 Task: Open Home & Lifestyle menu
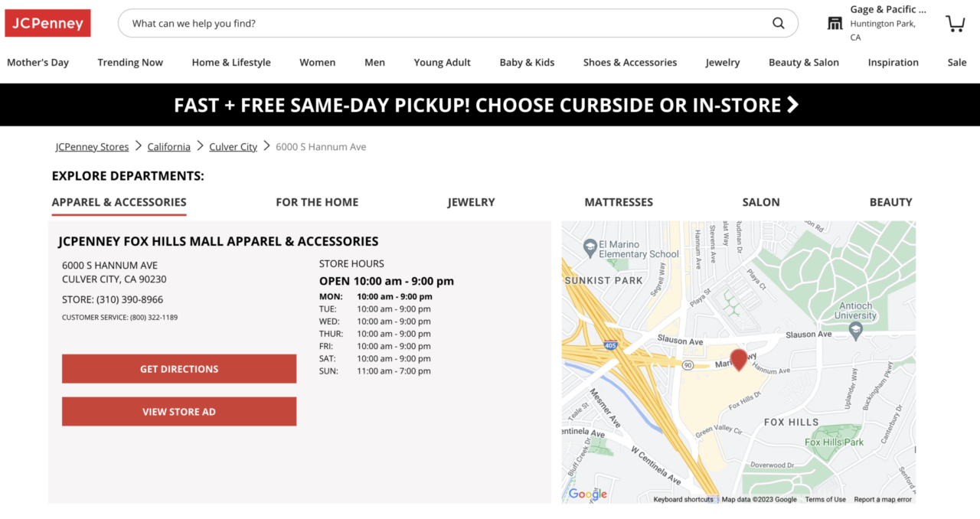click(231, 63)
